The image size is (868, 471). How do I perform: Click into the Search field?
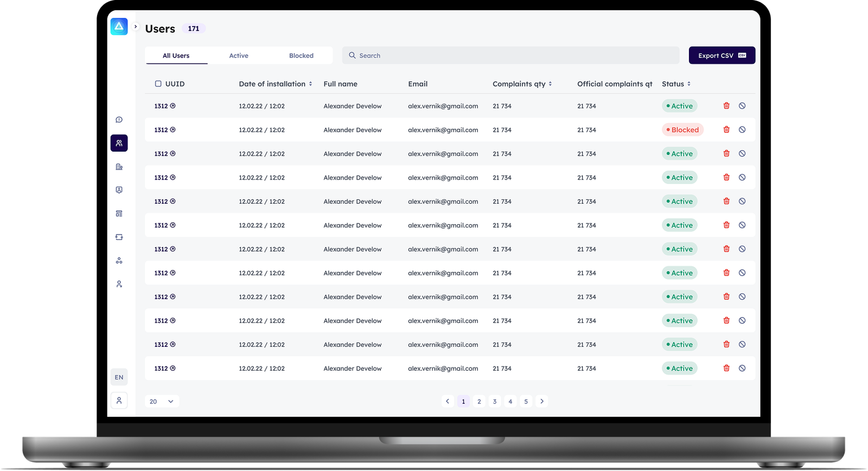510,55
